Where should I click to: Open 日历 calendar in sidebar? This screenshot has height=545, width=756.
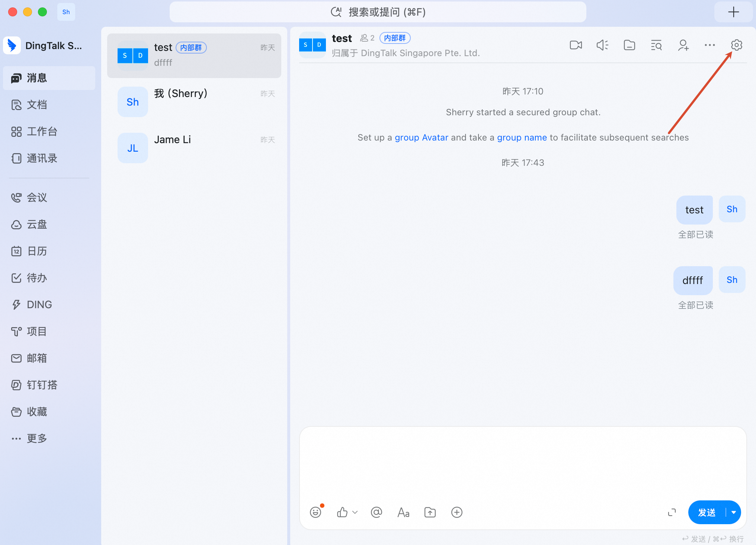click(49, 251)
